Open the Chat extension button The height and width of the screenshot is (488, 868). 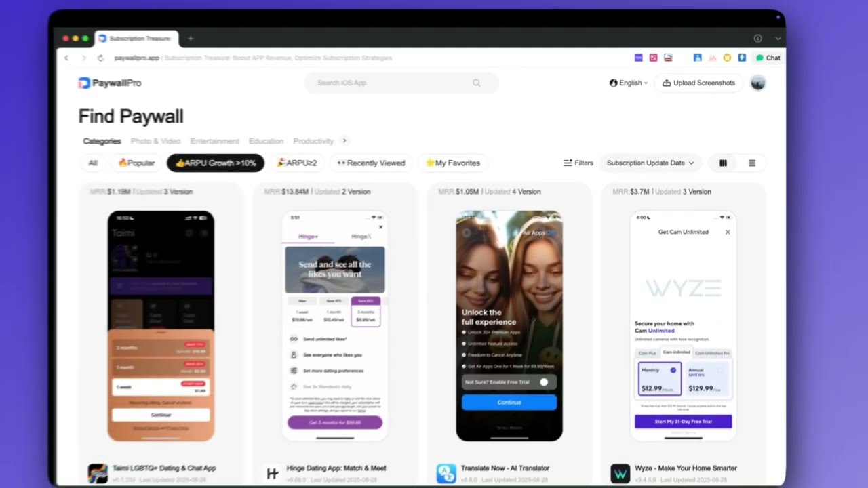click(x=768, y=58)
